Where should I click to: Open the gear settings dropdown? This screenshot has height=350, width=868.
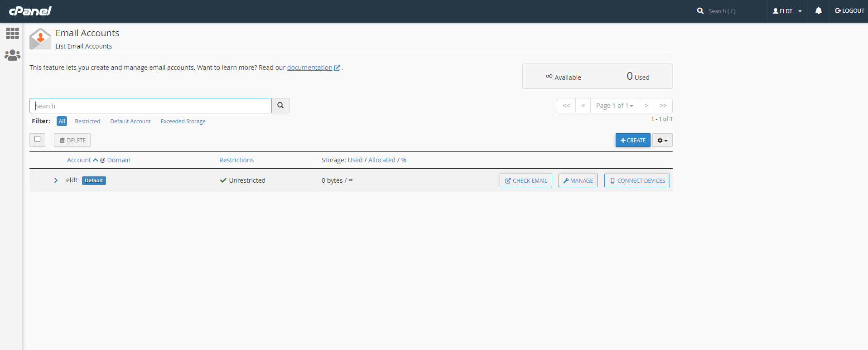coord(662,141)
